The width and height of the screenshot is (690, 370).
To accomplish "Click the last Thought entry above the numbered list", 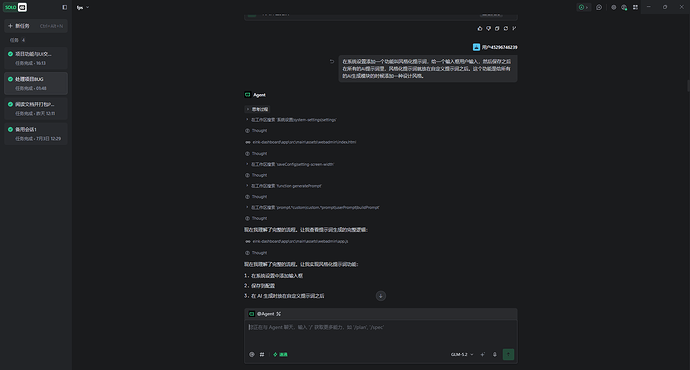I will [256, 253].
